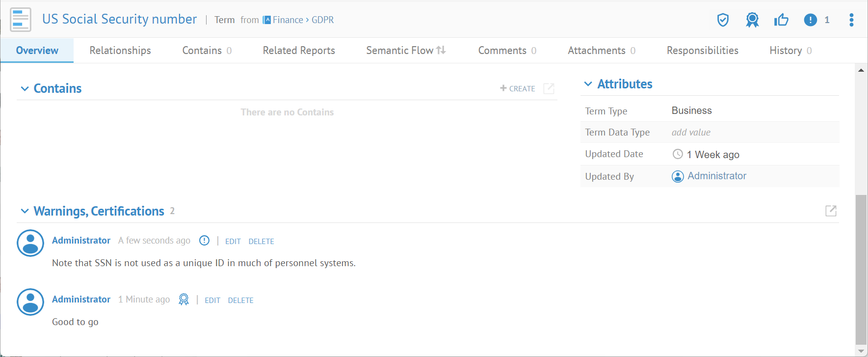The width and height of the screenshot is (868, 357).
Task: Collapse the Warnings, Certifications section
Action: click(x=25, y=211)
